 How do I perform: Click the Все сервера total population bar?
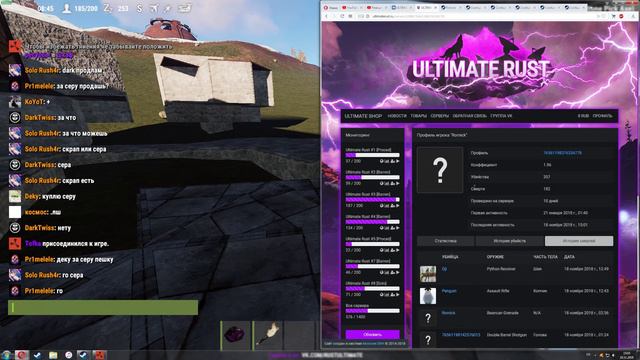[x=372, y=311]
